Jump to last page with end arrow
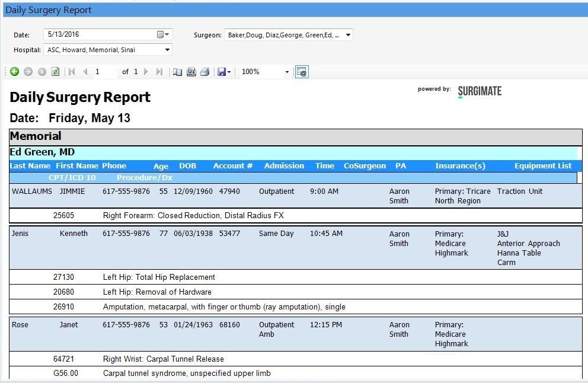588x383 pixels. (x=159, y=71)
